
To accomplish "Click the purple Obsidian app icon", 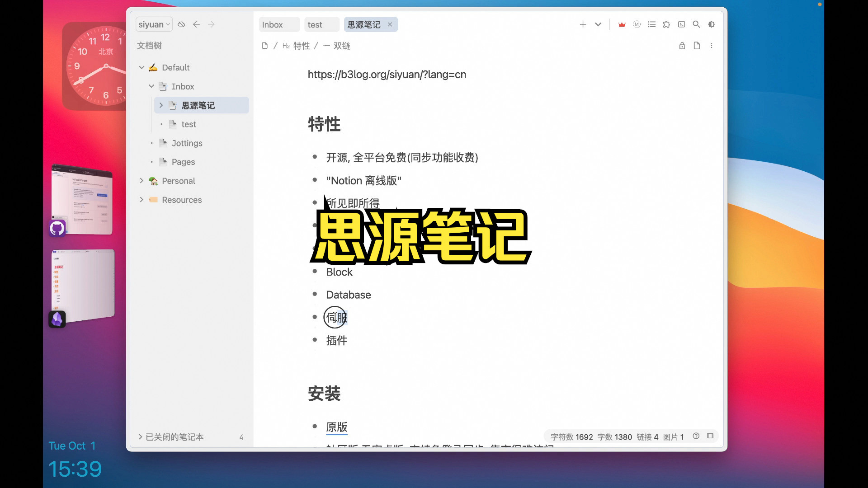I will [x=57, y=319].
